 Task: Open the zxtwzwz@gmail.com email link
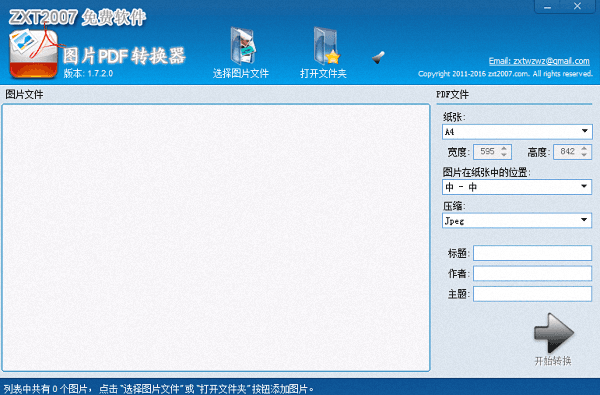click(x=539, y=61)
